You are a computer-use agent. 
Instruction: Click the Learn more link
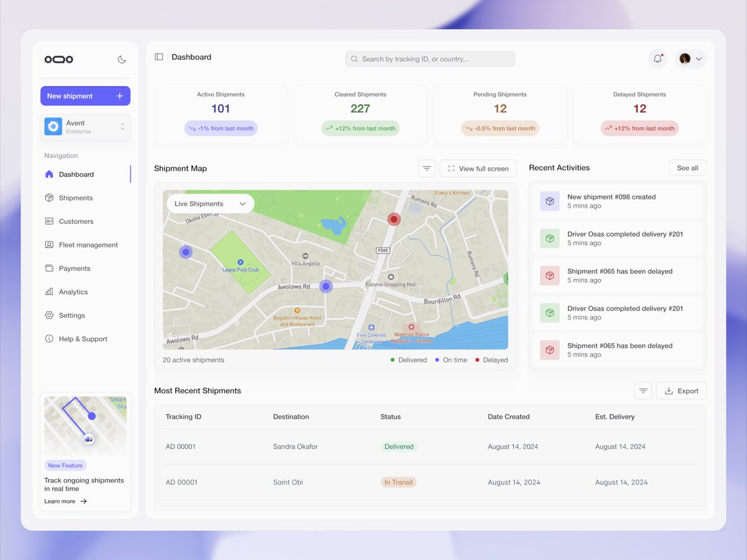65,502
